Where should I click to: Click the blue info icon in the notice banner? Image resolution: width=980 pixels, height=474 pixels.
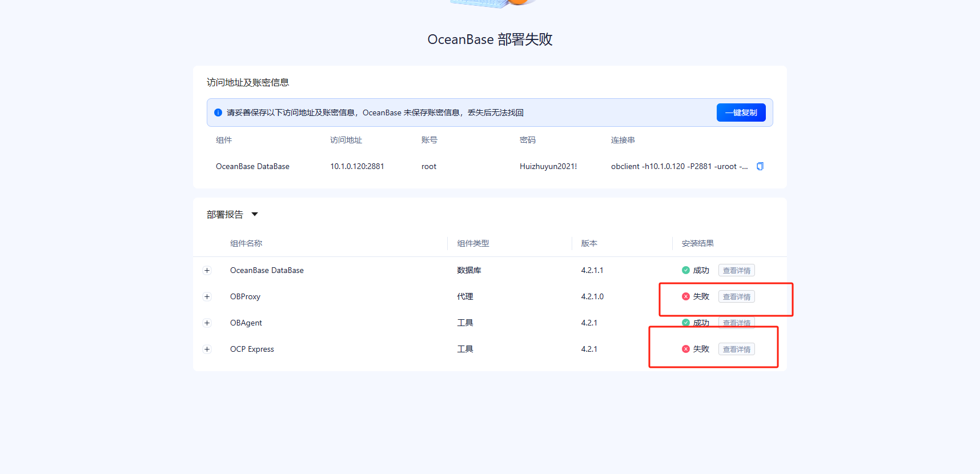tap(218, 113)
